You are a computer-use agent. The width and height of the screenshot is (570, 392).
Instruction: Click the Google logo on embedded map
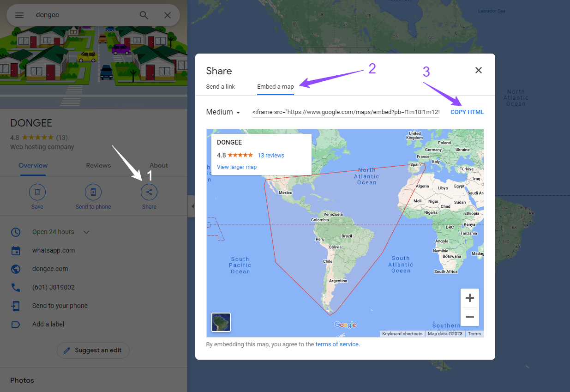(x=345, y=325)
